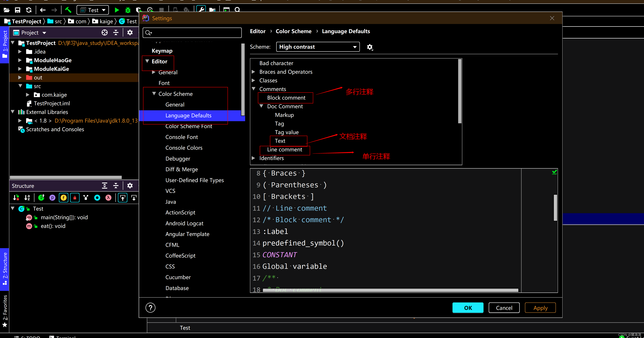This screenshot has width=644, height=338.
Task: Click the Back navigation arrow
Action: point(43,10)
